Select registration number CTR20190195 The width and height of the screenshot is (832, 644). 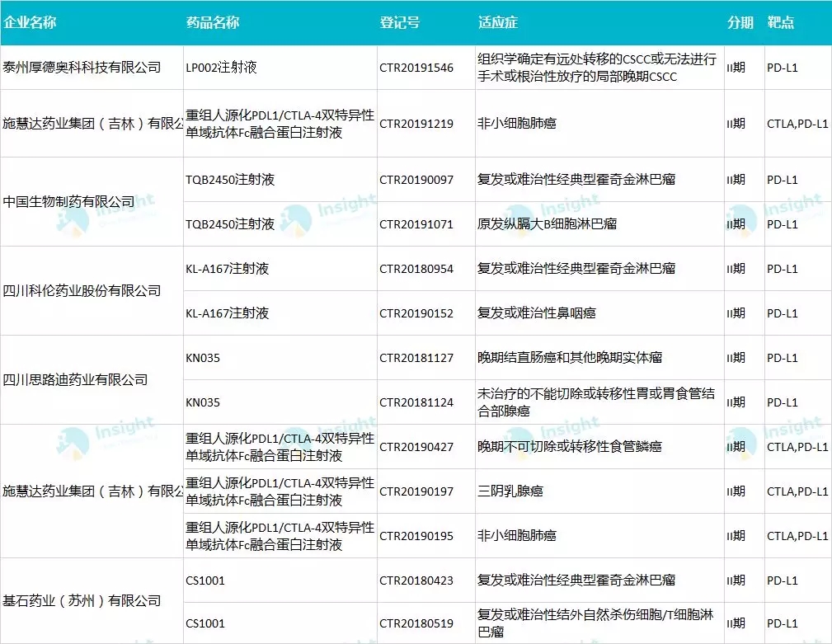[x=416, y=536]
